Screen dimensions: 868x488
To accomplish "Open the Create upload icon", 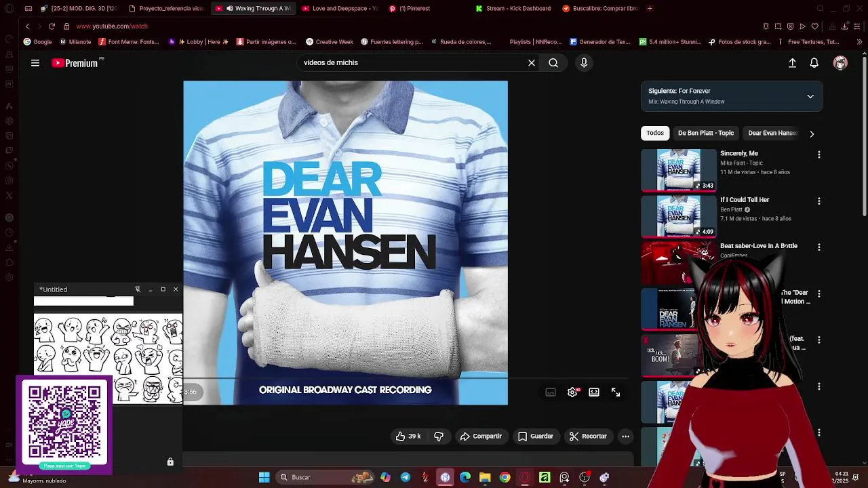I will coord(792,63).
